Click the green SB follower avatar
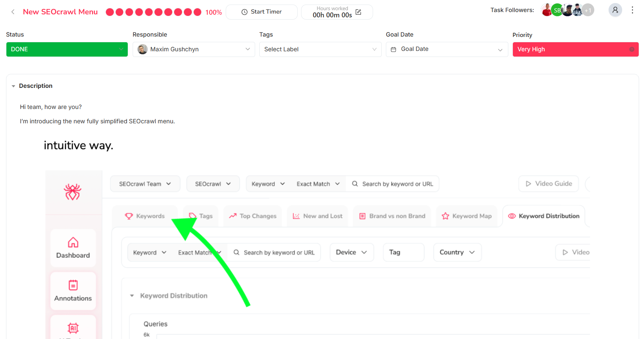 557,10
